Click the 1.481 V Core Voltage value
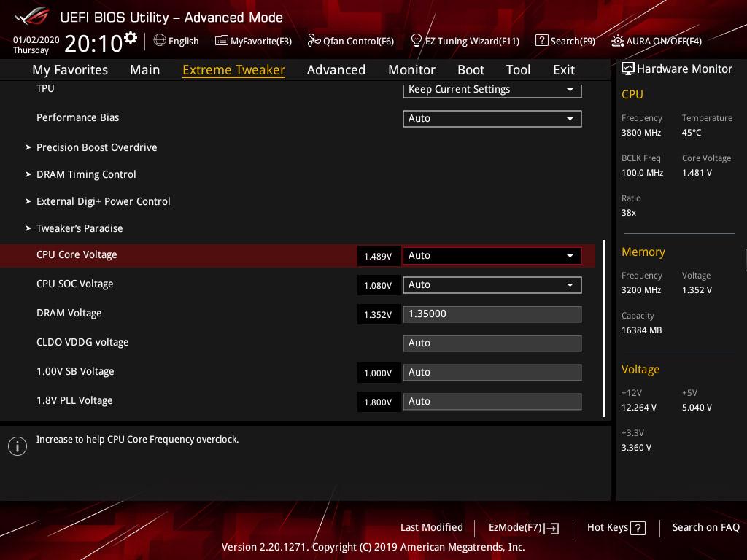The height and width of the screenshot is (560, 747). click(697, 173)
